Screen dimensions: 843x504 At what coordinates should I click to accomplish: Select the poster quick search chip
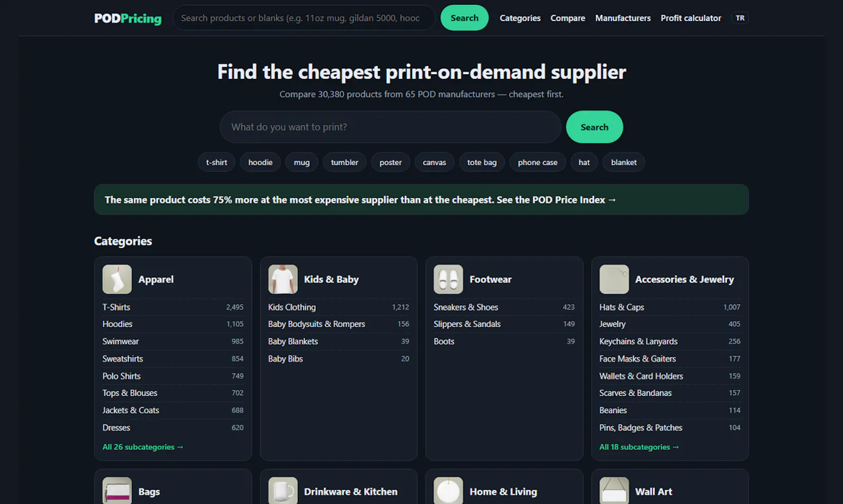point(390,162)
